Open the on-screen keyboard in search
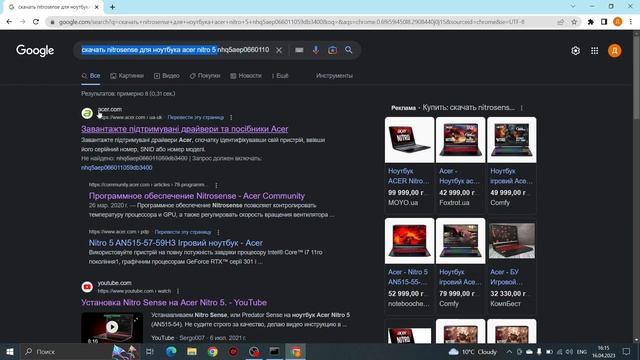This screenshot has height=360, width=640. (x=299, y=50)
